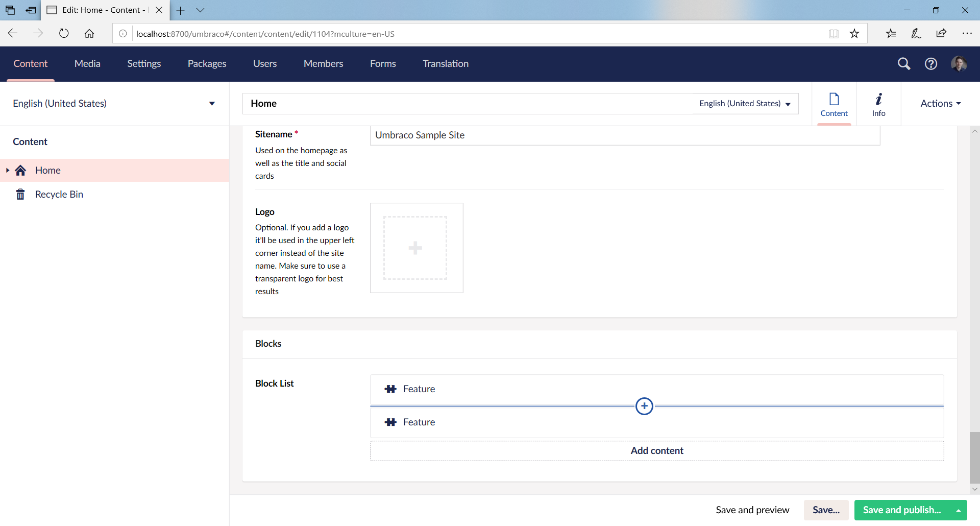The height and width of the screenshot is (526, 980).
Task: Click the Home house icon
Action: point(20,170)
